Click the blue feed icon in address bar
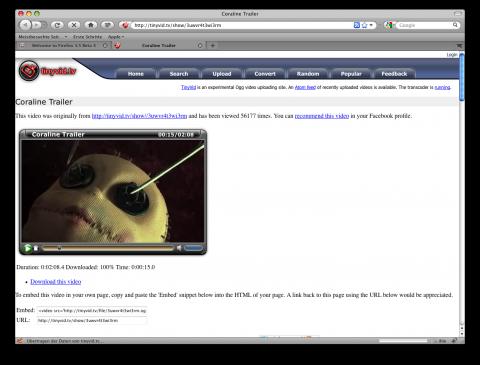The image size is (480, 365). coord(357,25)
